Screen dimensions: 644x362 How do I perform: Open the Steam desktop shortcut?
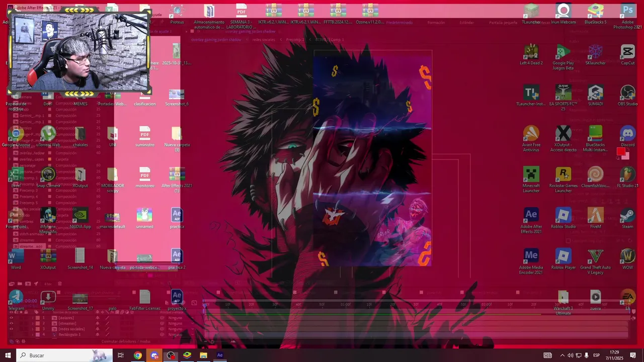pyautogui.click(x=627, y=218)
